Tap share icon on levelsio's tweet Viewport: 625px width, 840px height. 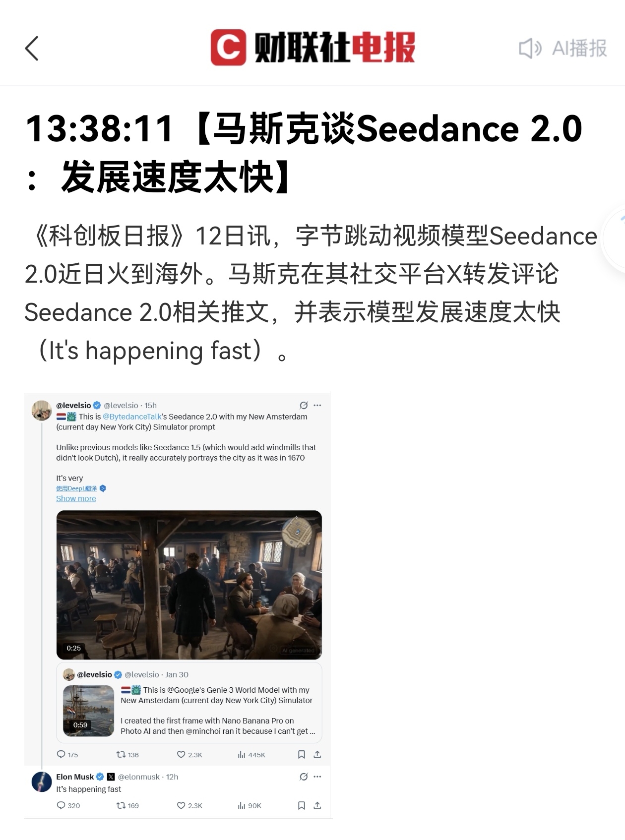point(317,754)
